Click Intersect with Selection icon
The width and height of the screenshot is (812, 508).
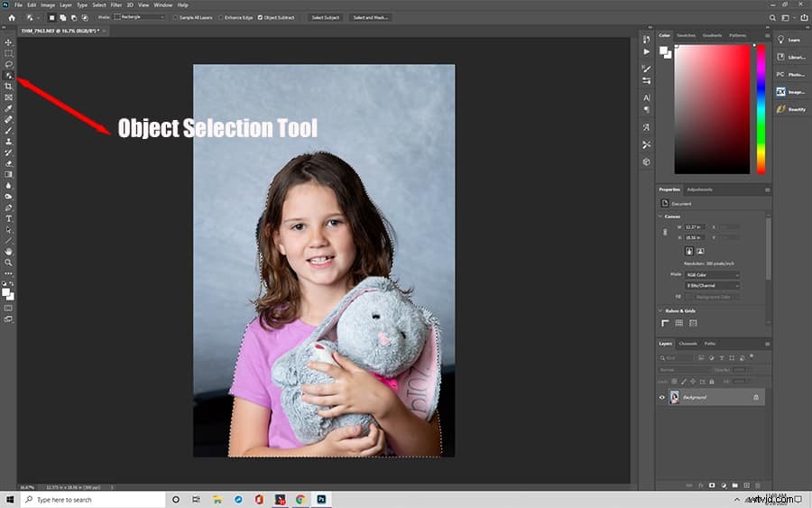coord(85,18)
